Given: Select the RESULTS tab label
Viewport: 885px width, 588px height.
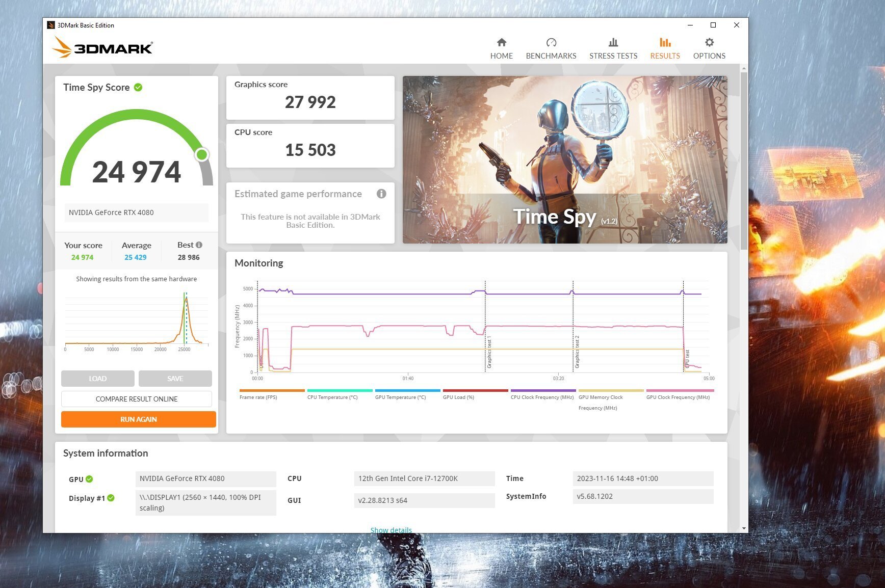Looking at the screenshot, I should click(665, 56).
